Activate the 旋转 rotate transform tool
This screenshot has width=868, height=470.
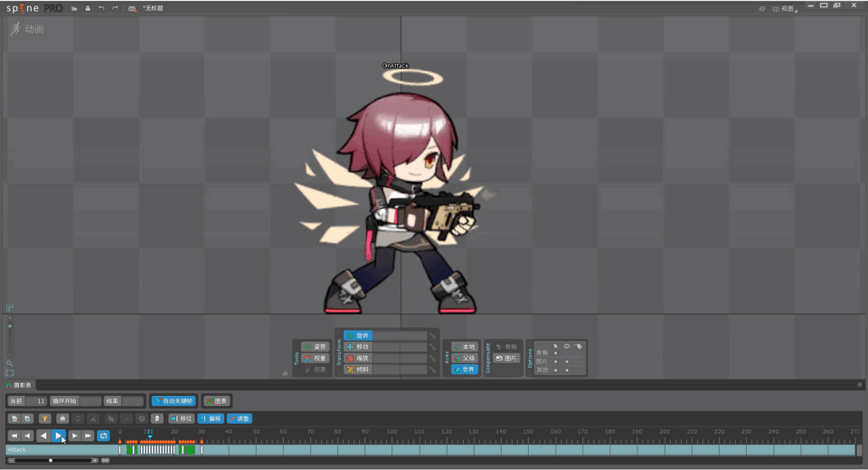tap(358, 335)
